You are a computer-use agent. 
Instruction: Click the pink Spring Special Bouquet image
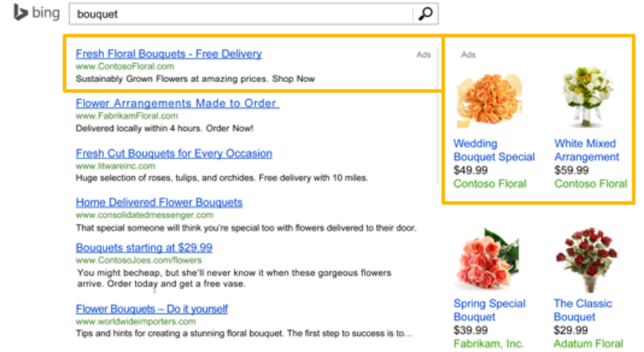pos(488,258)
